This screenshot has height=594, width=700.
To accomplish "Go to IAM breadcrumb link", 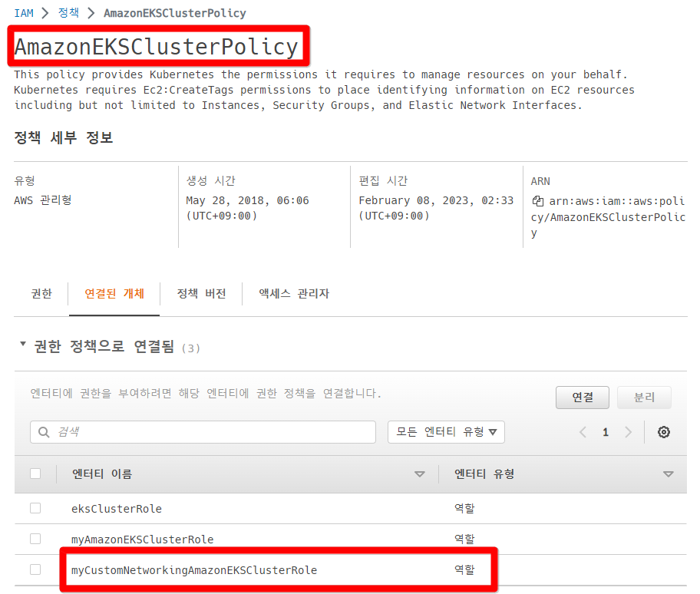I will (x=24, y=13).
